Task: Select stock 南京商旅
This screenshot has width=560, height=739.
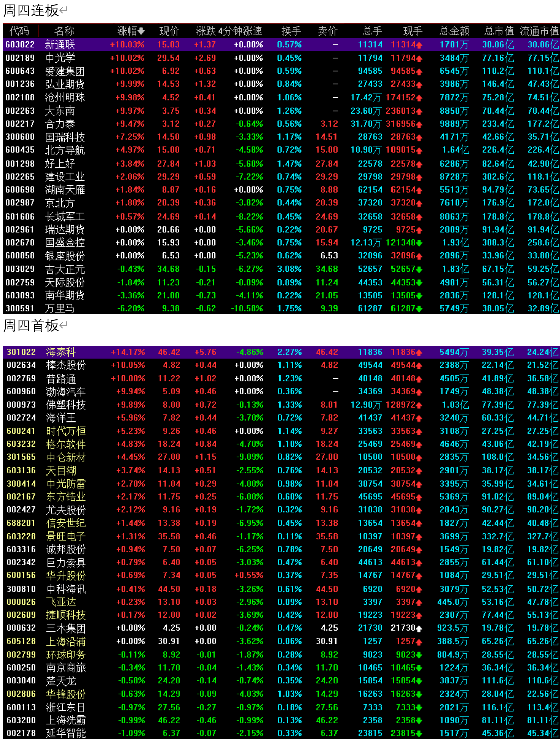Action: coord(66,668)
